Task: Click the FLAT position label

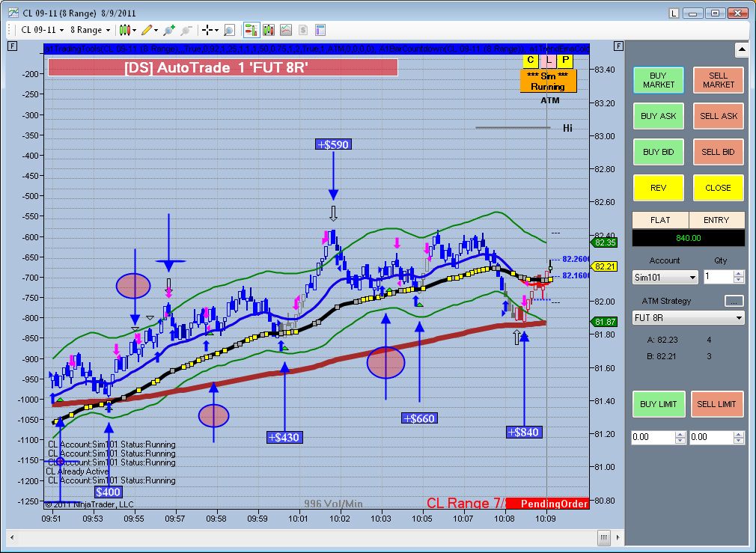Action: 660,220
